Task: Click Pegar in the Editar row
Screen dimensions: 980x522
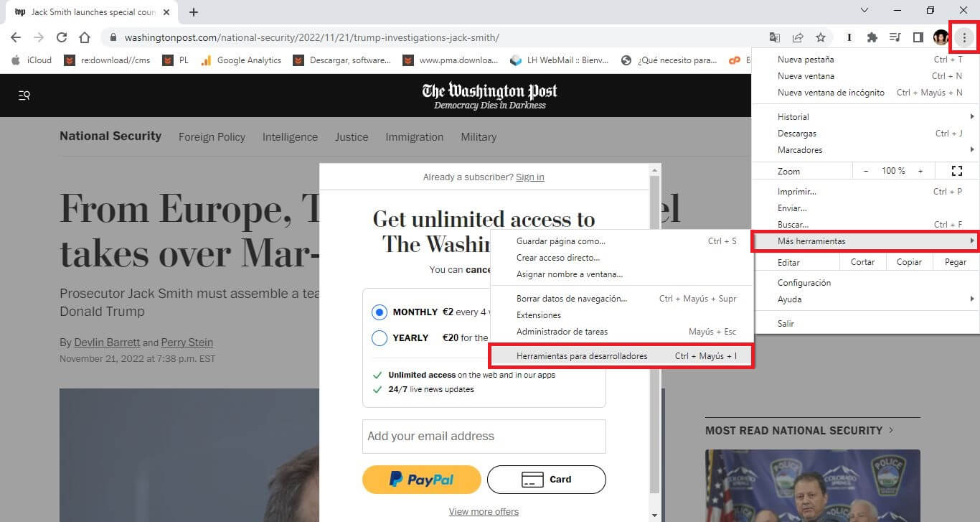Action: click(955, 262)
